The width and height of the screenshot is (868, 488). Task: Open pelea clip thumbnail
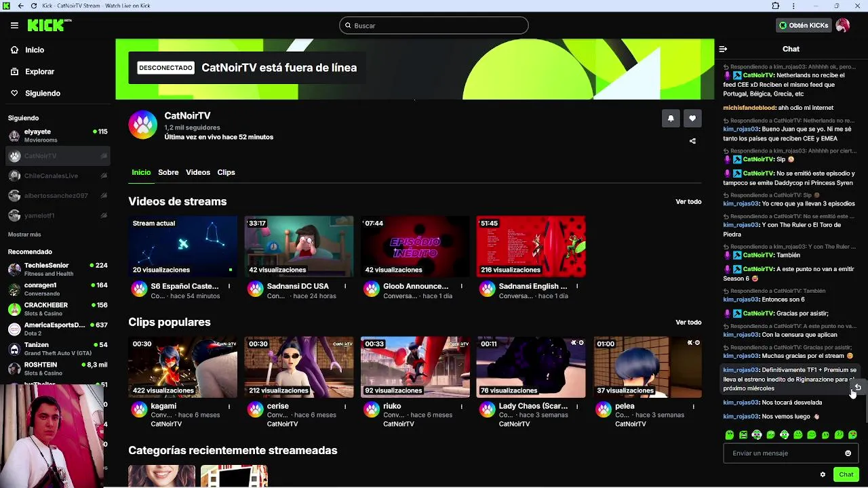[x=648, y=367]
